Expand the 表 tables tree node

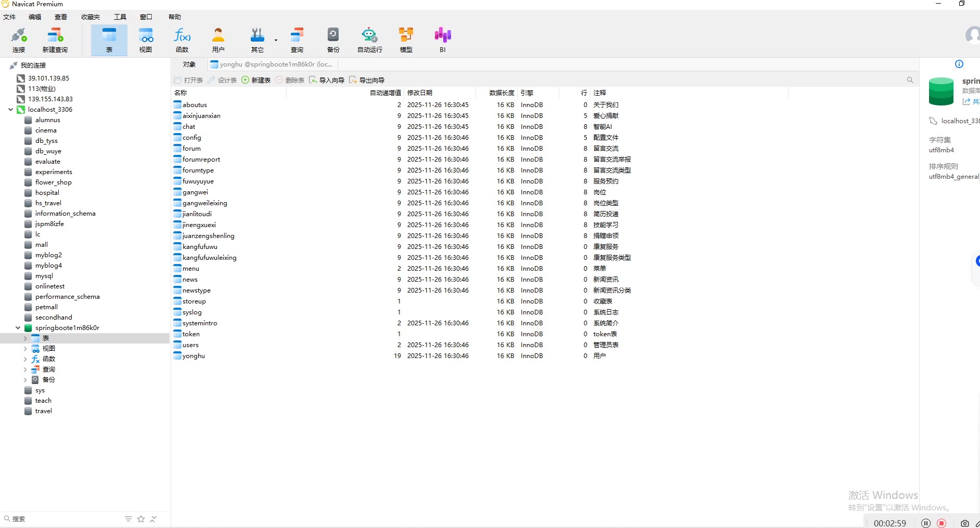click(25, 338)
